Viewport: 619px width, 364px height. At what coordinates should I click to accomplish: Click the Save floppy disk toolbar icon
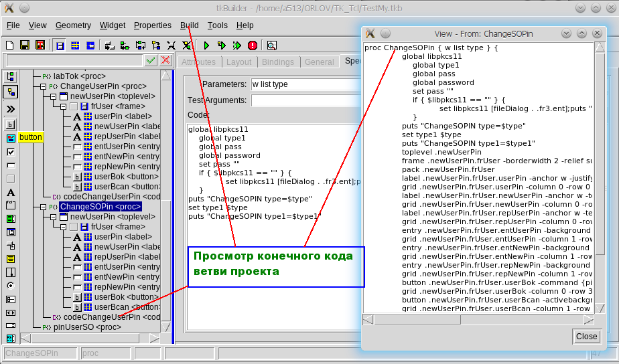pos(25,45)
